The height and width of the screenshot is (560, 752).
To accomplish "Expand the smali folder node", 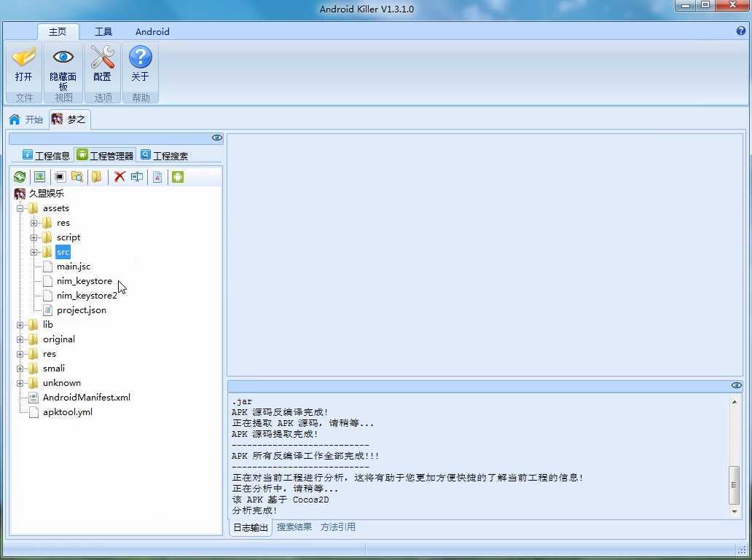I will click(x=20, y=368).
